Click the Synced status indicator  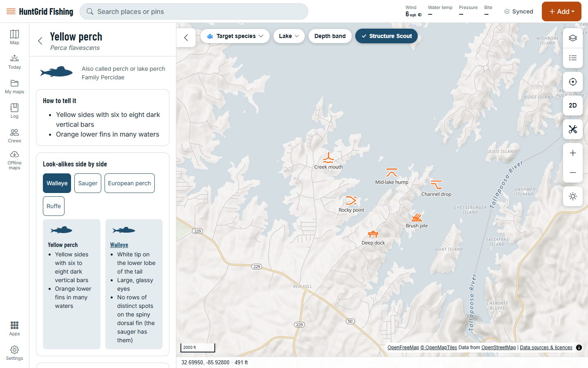pyautogui.click(x=519, y=11)
